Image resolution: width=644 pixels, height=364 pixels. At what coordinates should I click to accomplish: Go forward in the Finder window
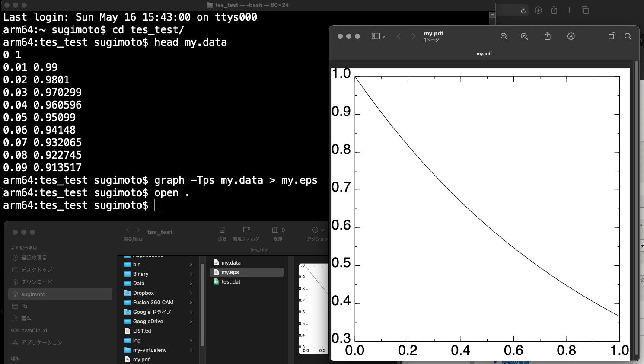[x=138, y=230]
